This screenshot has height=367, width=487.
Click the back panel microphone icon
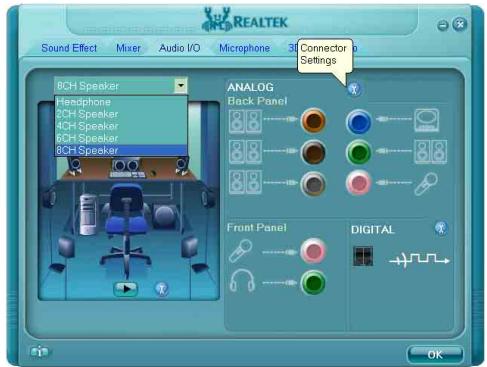point(426,183)
